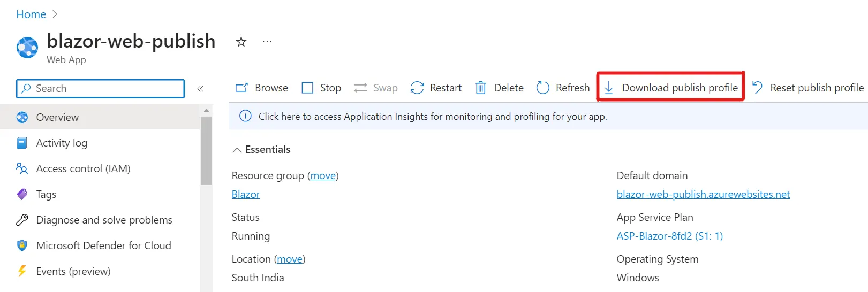The width and height of the screenshot is (868, 292).
Task: Click the Default domain label
Action: click(652, 175)
